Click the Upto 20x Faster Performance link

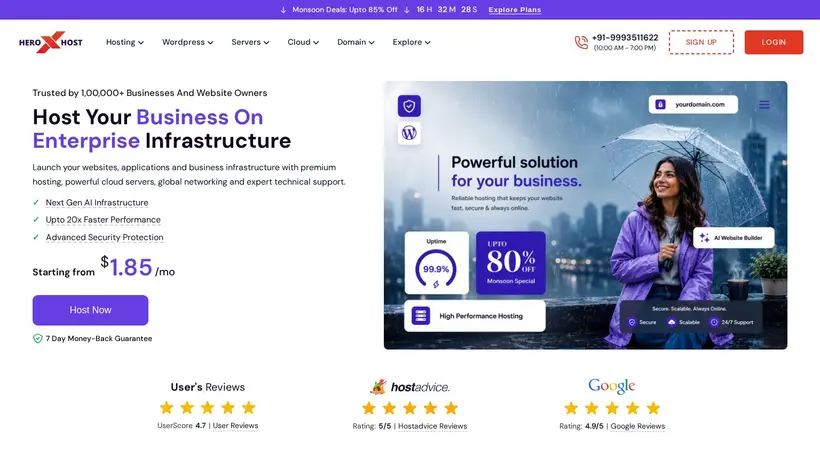[x=103, y=220]
